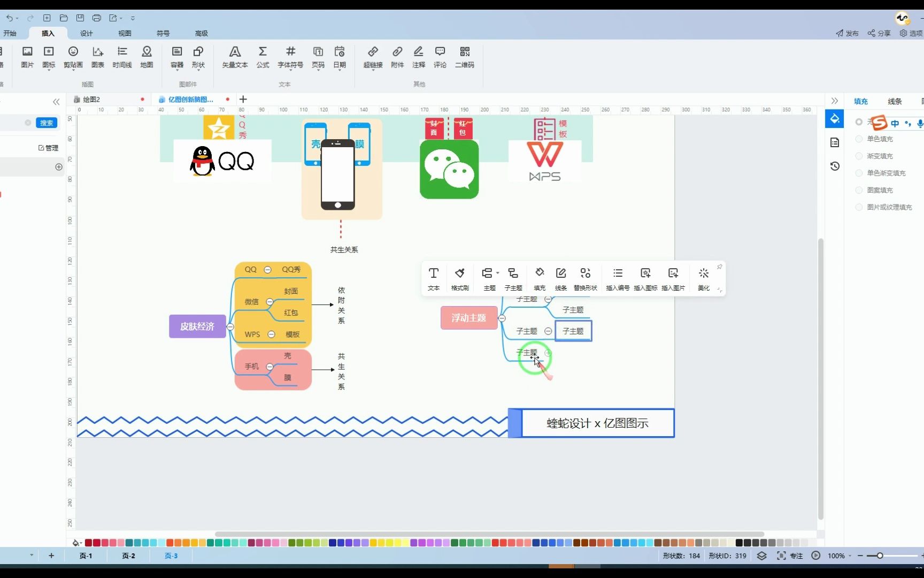Screen dimensions: 924x578
Task: Click 文本 in the floating toolbar
Action: click(434, 279)
